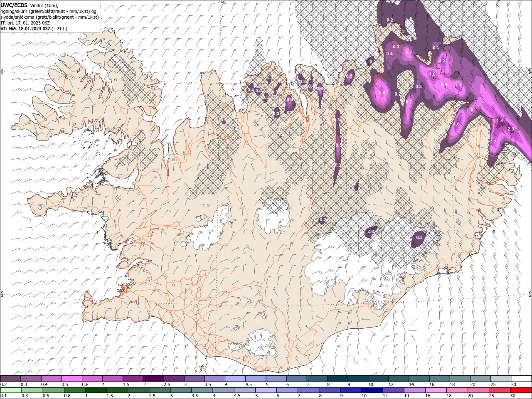This screenshot has width=532, height=399.
Task: Choose the light pink rain swatch labeled 16
Action: [436, 390]
